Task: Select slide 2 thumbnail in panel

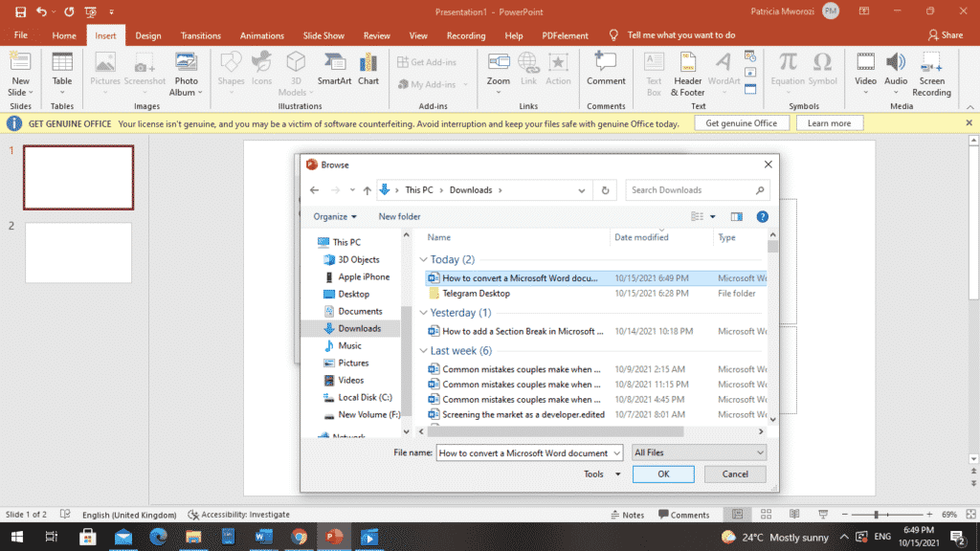Action: point(78,253)
